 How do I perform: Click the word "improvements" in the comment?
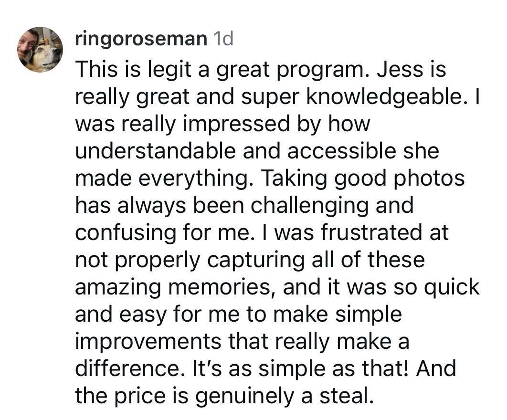[x=148, y=341]
